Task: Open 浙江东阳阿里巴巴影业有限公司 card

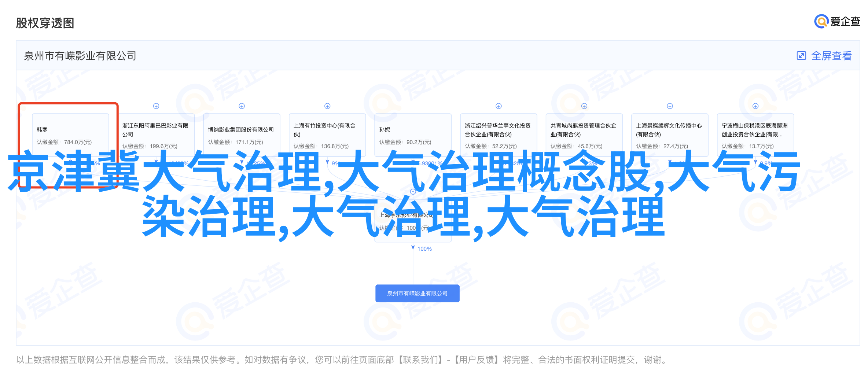Action: click(156, 135)
